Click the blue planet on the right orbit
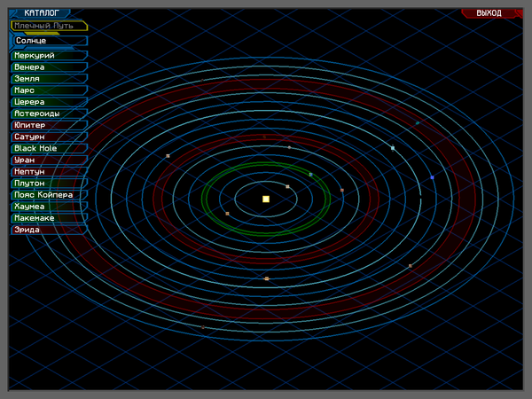 tap(432, 177)
